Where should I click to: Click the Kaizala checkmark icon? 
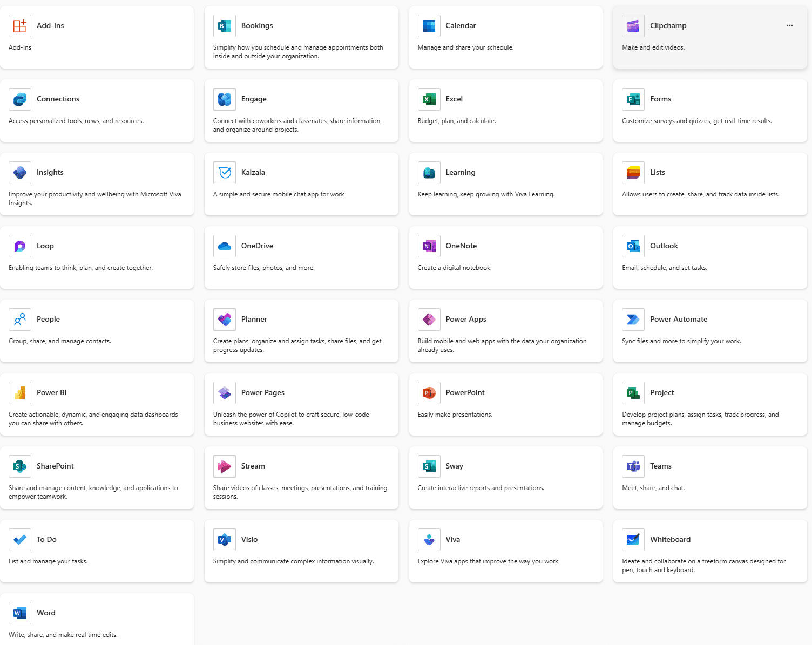click(225, 173)
